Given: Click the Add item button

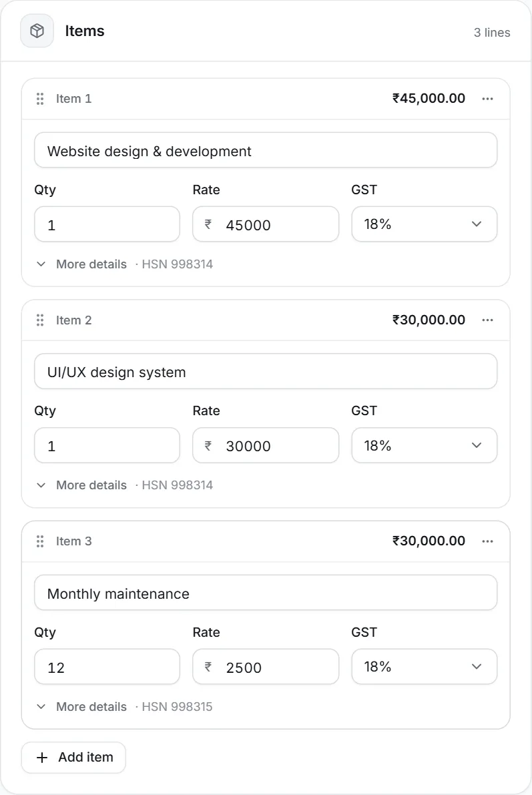Looking at the screenshot, I should [73, 758].
